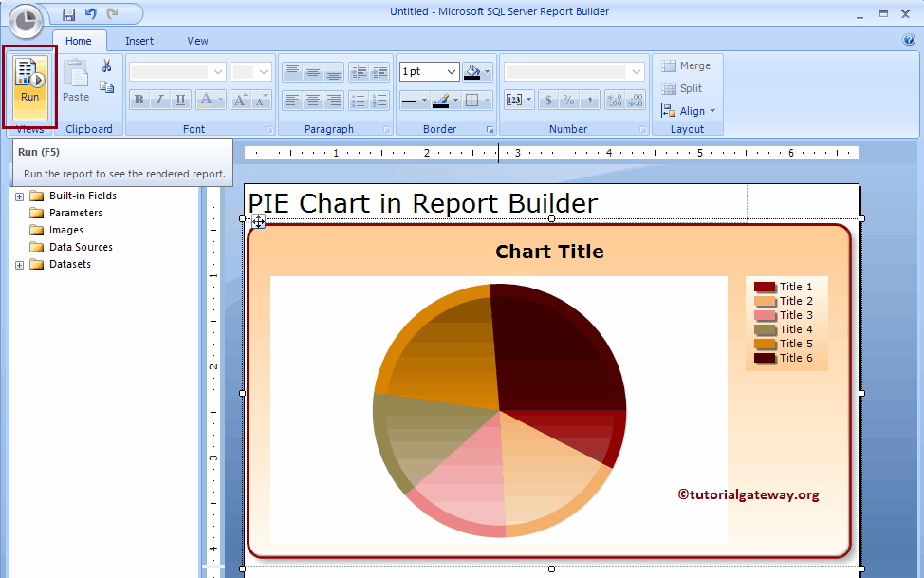The image size is (924, 578).
Task: Toggle align text right
Action: [x=334, y=101]
